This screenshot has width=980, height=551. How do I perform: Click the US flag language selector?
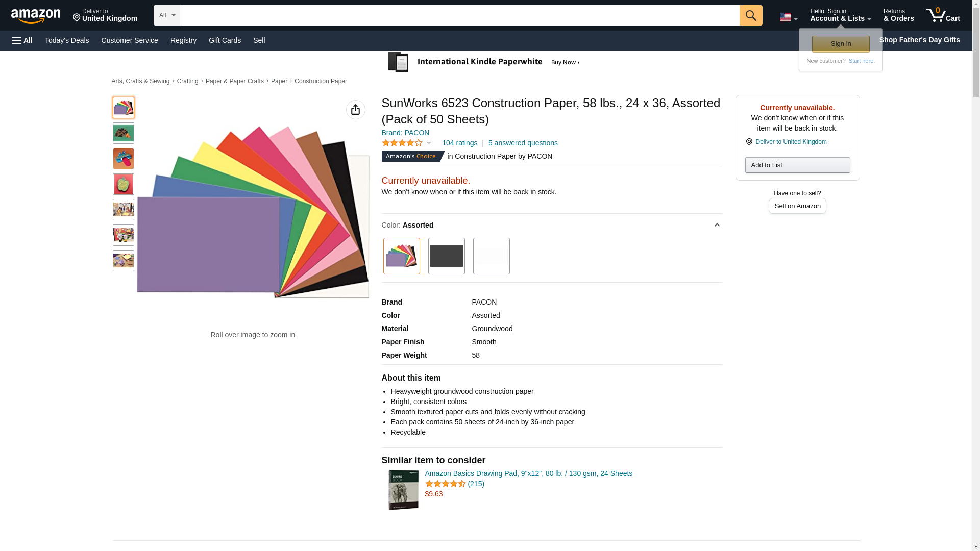point(788,17)
